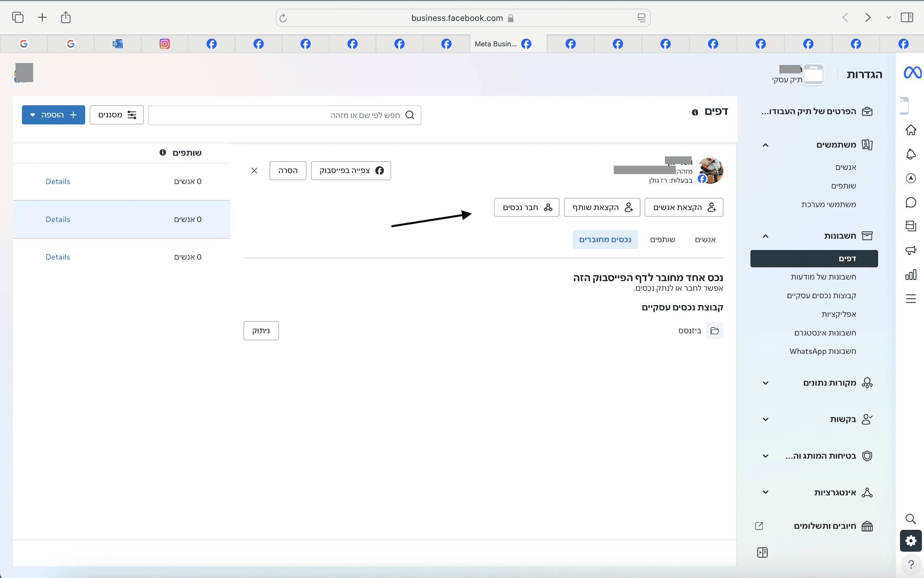Click the חבר נכסים button

tap(527, 207)
